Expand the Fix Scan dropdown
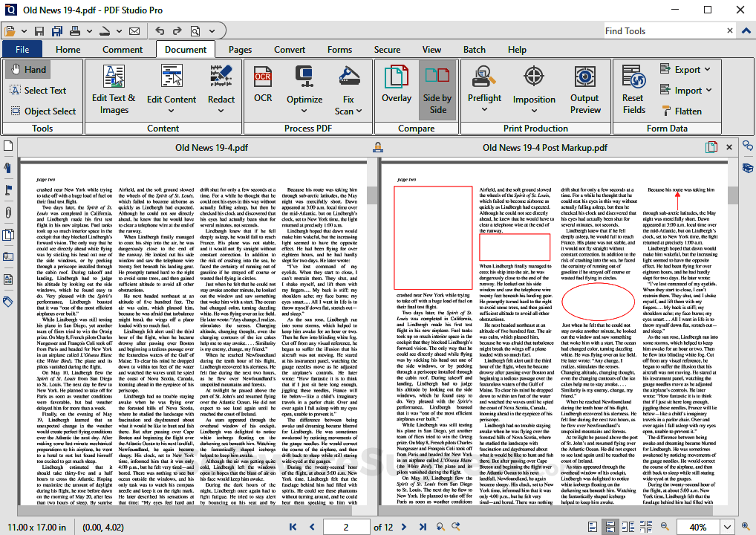The height and width of the screenshot is (535, 756). coord(348,111)
